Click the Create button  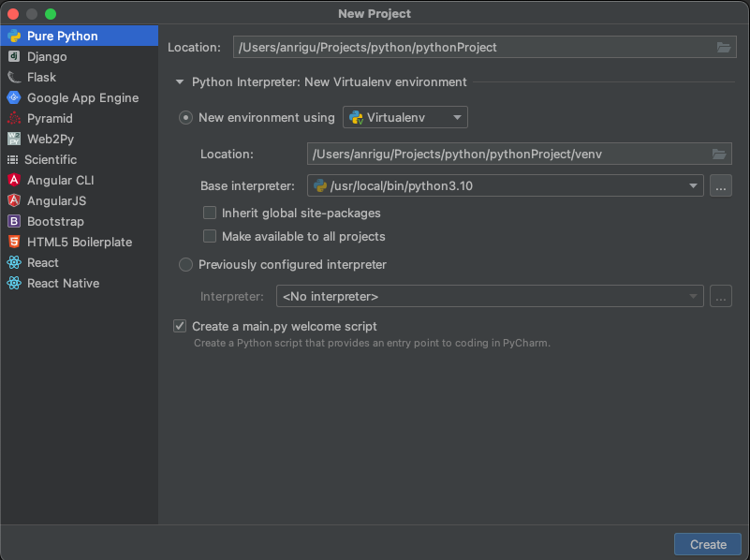click(708, 545)
